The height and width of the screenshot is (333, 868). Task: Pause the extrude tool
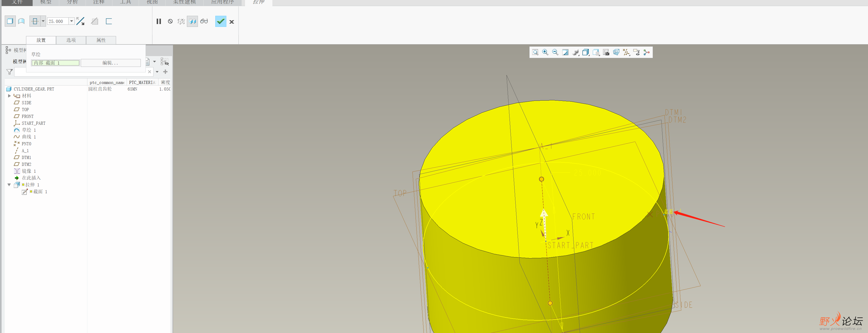(x=159, y=21)
